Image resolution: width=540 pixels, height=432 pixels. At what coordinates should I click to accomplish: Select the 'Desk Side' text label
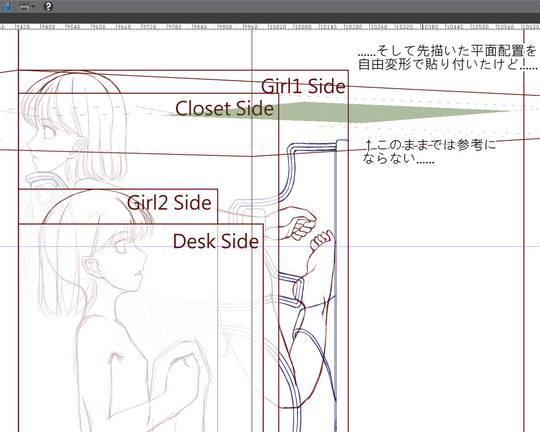(x=216, y=241)
